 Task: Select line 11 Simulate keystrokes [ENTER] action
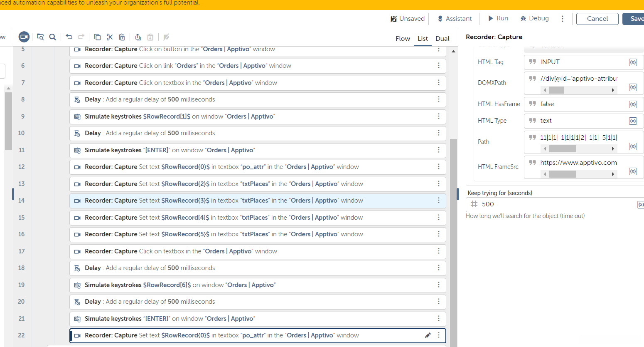pyautogui.click(x=258, y=150)
